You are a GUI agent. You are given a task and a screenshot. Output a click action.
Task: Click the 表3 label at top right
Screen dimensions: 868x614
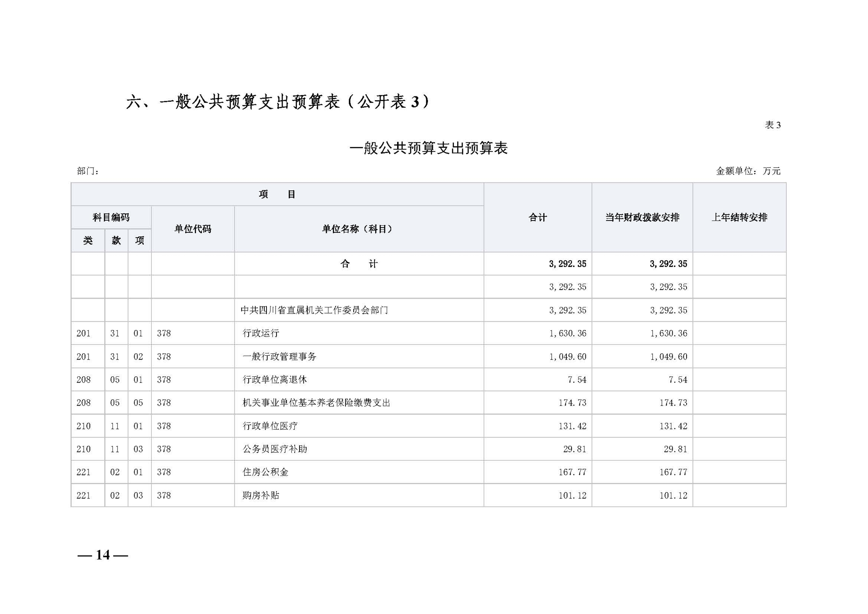[x=773, y=125]
